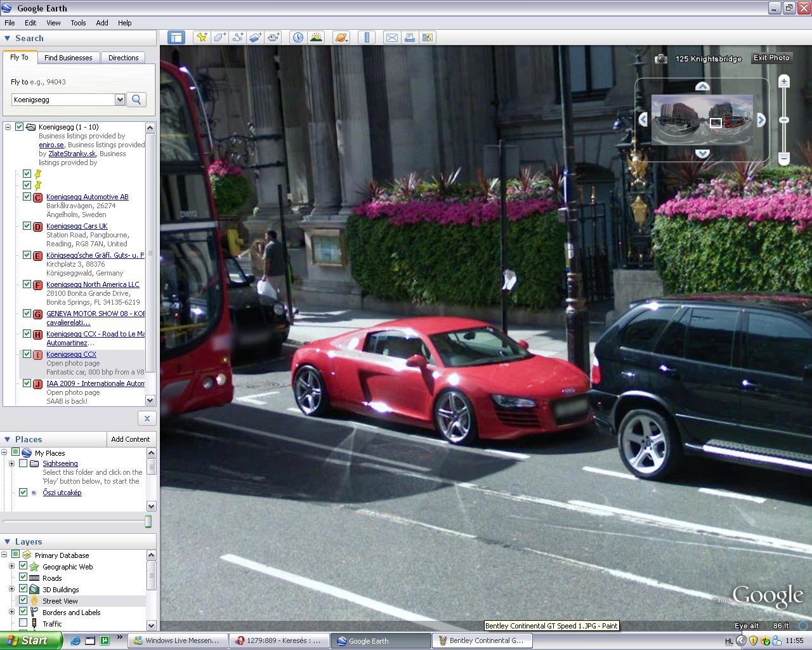The image size is (812, 650).
Task: Toggle sunlight across the landscape
Action: pos(316,37)
